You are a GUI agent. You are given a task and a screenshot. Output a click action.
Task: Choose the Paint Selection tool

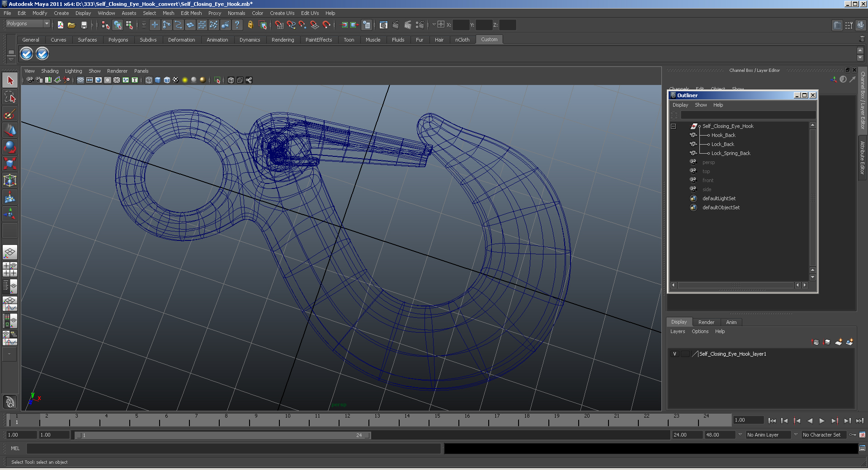point(10,114)
